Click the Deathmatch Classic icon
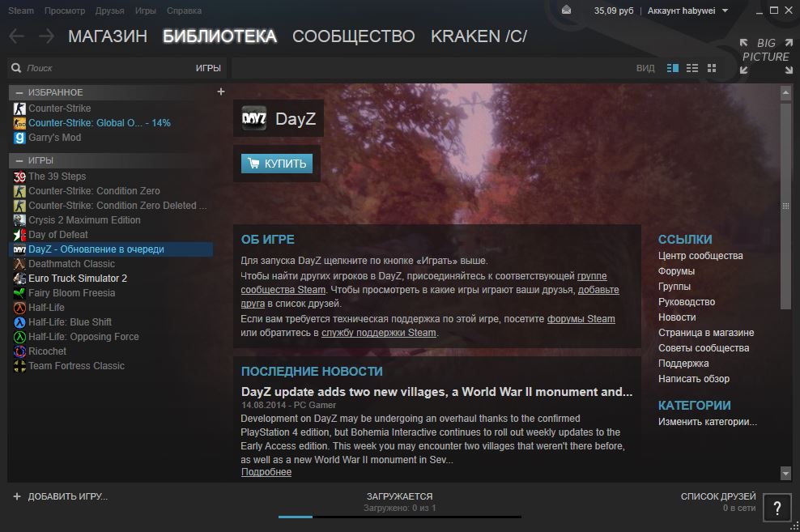 [19, 264]
